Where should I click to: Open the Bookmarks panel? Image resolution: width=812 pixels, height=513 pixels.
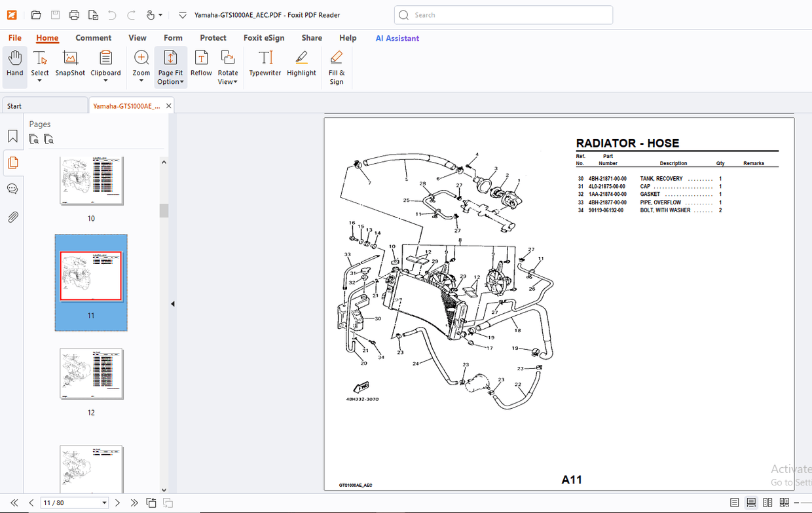pos(12,135)
